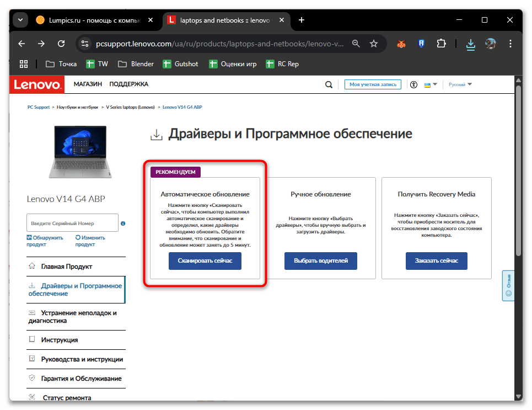Open the Bitwarden shield extension icon
Screen dimensions: 532x410
[421, 44]
